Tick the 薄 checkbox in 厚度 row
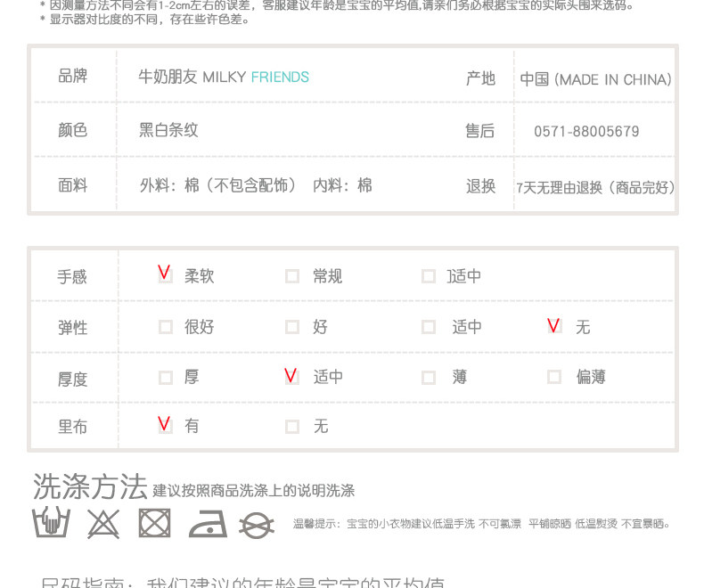Image resolution: width=704 pixels, height=588 pixels. click(x=429, y=378)
